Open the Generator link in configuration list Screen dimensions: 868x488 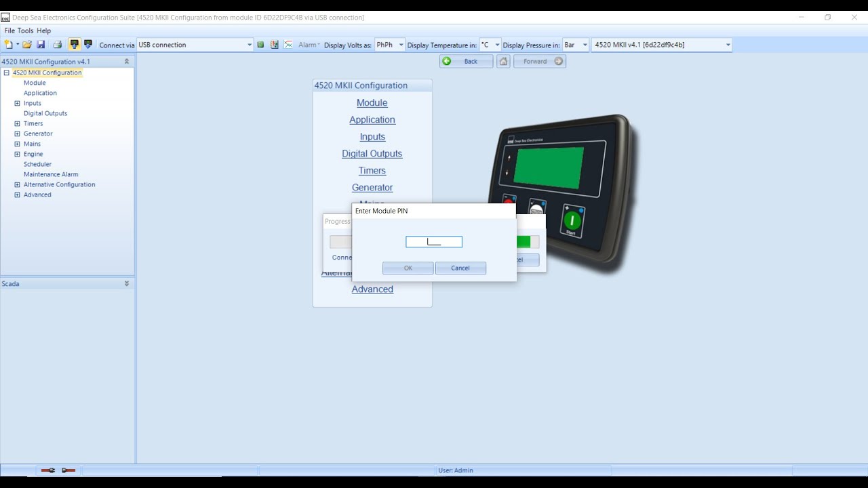[x=372, y=188]
